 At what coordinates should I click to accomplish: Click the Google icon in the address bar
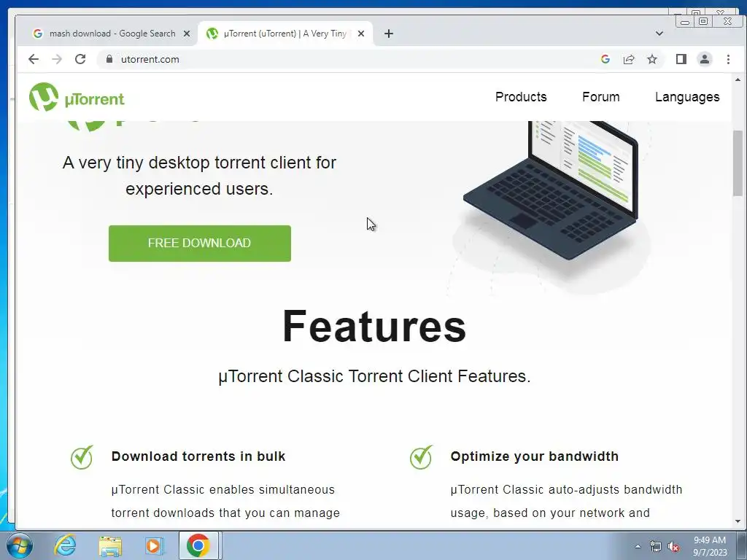(x=605, y=59)
